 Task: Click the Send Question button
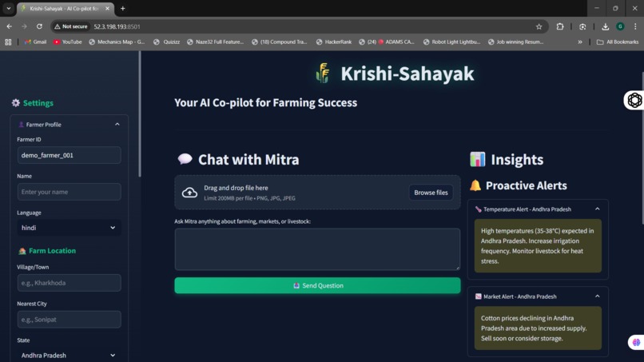(x=317, y=285)
